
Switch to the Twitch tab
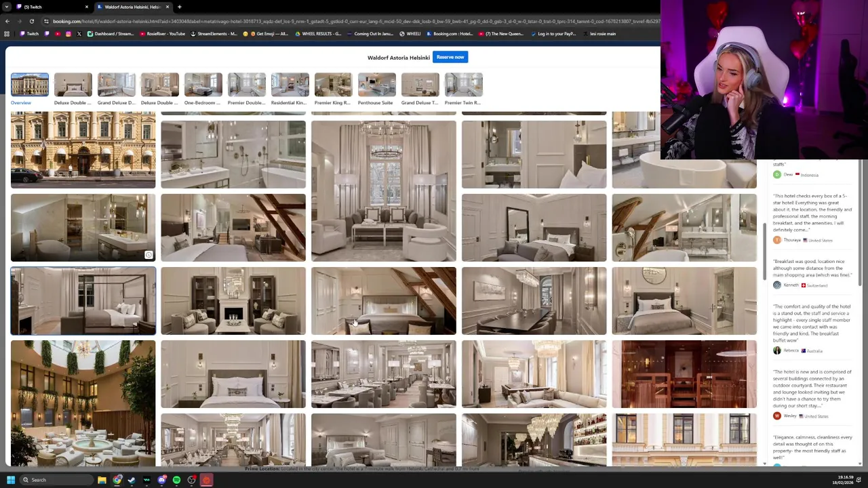pos(53,7)
